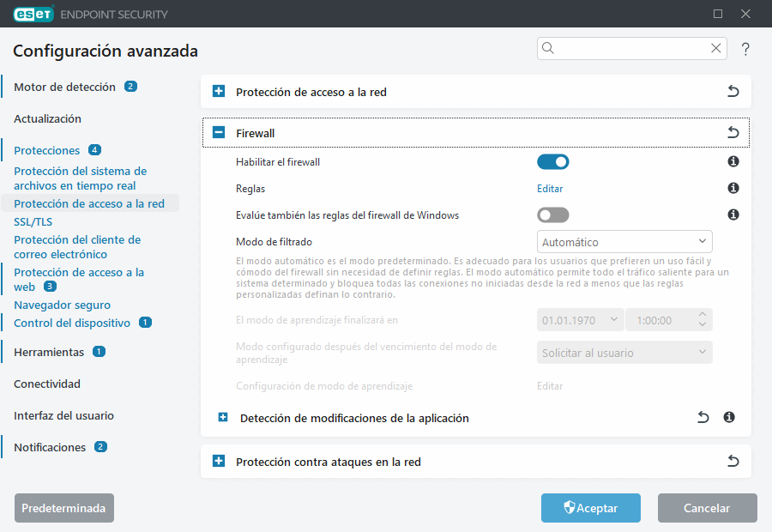Reset Protección contra ataques en la red
The height and width of the screenshot is (532, 772).
pos(733,461)
